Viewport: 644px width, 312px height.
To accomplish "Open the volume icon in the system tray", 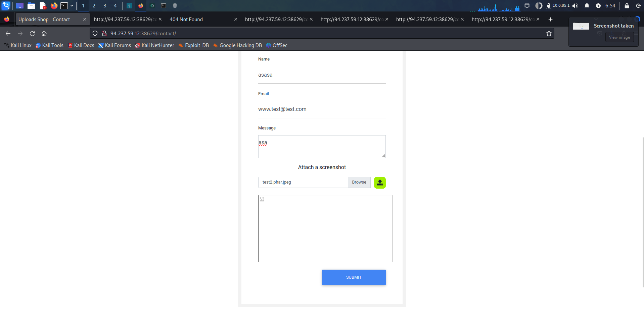I will [575, 6].
